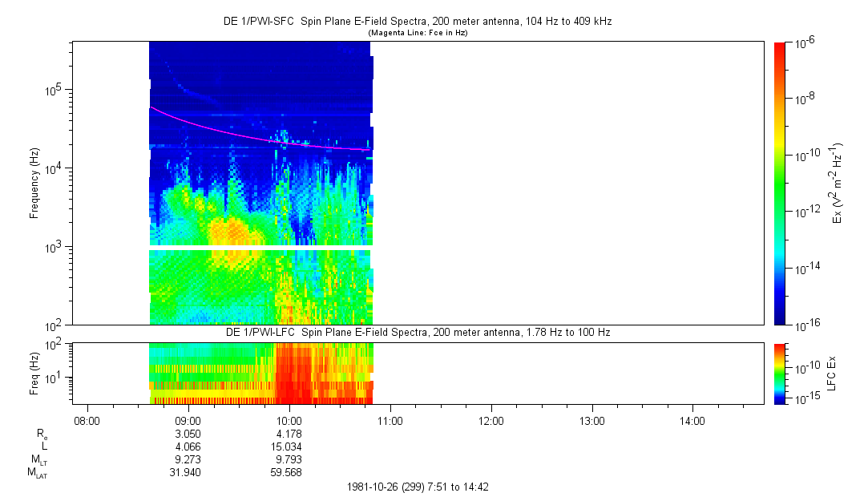
Task: Click the MLT value 9.793
Action: pyautogui.click(x=289, y=459)
